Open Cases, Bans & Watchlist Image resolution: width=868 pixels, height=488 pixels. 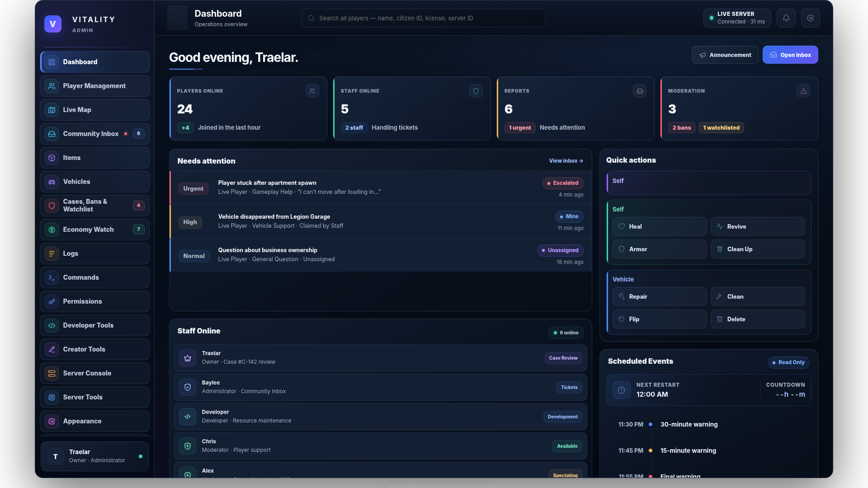[x=95, y=206]
